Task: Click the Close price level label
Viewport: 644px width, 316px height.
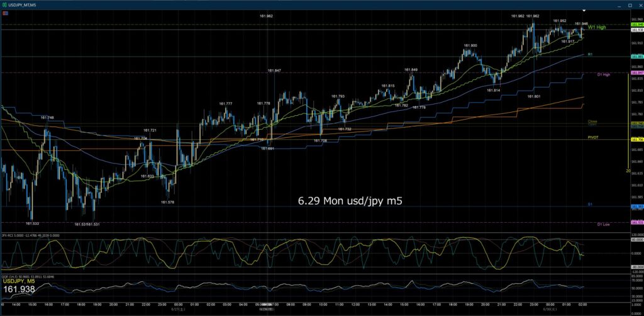Action: point(592,121)
